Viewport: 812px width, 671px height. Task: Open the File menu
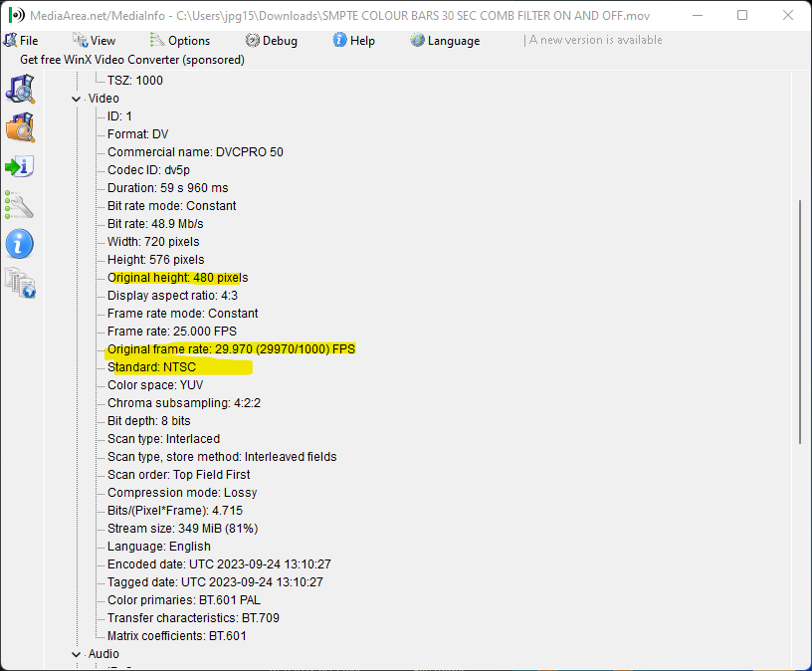(x=21, y=41)
